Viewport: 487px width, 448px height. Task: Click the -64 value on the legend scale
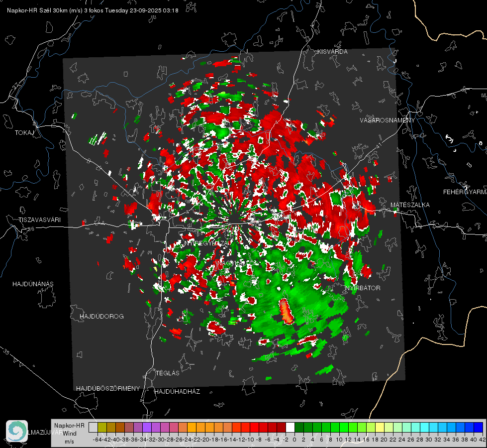point(97,440)
